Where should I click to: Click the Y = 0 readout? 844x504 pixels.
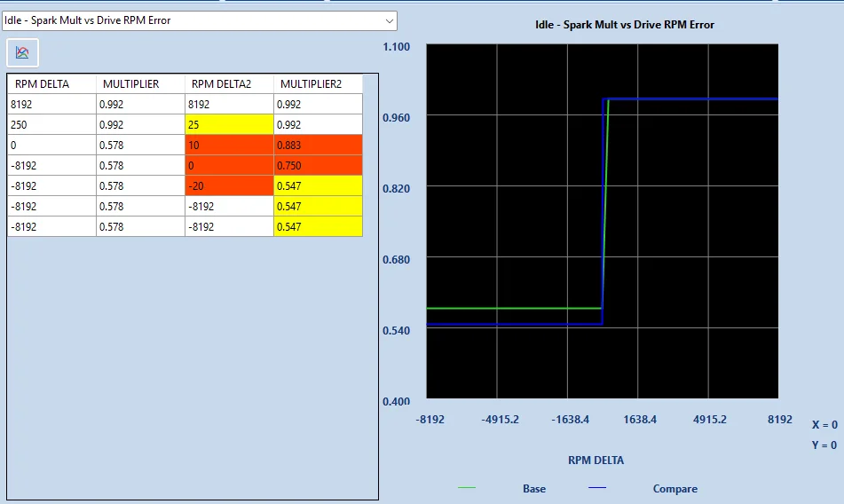[824, 445]
